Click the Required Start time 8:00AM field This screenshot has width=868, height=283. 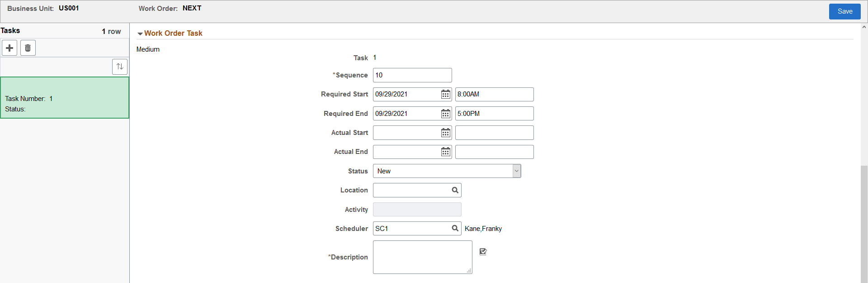tap(495, 94)
